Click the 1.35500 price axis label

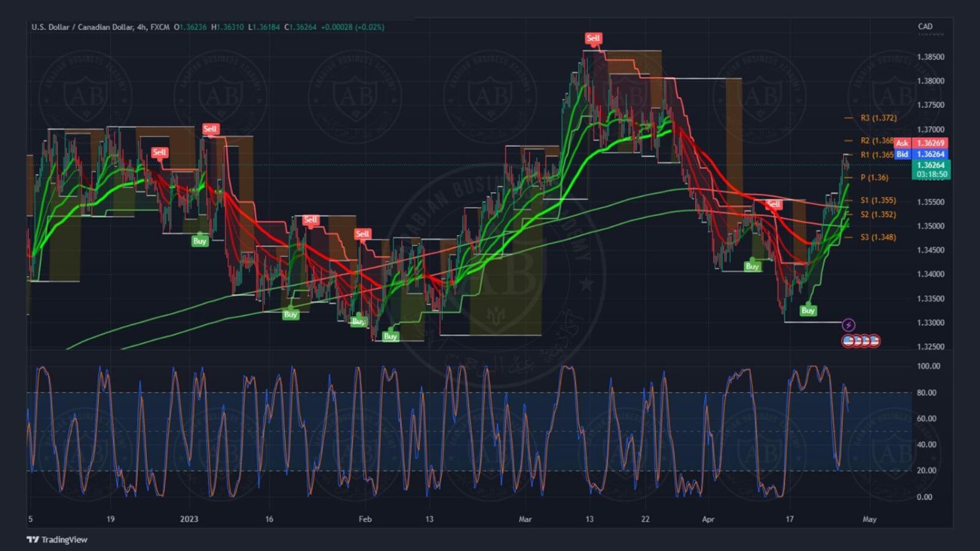pyautogui.click(x=930, y=202)
